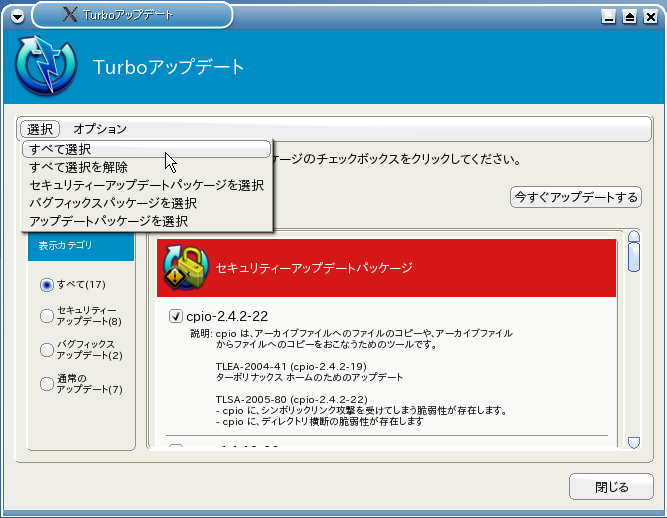667x518 pixels.
Task: Maximize the Turboアップデート window
Action: [x=630, y=17]
